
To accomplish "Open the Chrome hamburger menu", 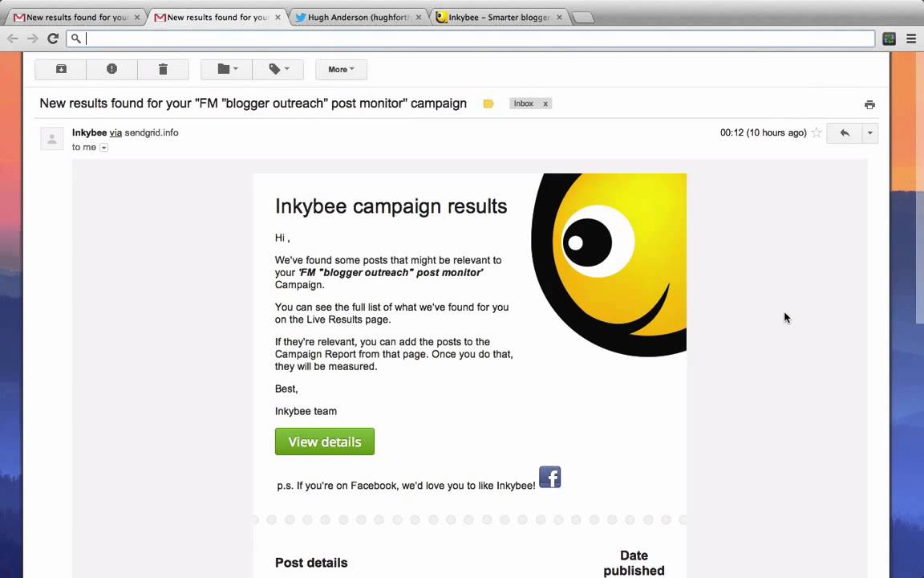I will (911, 39).
